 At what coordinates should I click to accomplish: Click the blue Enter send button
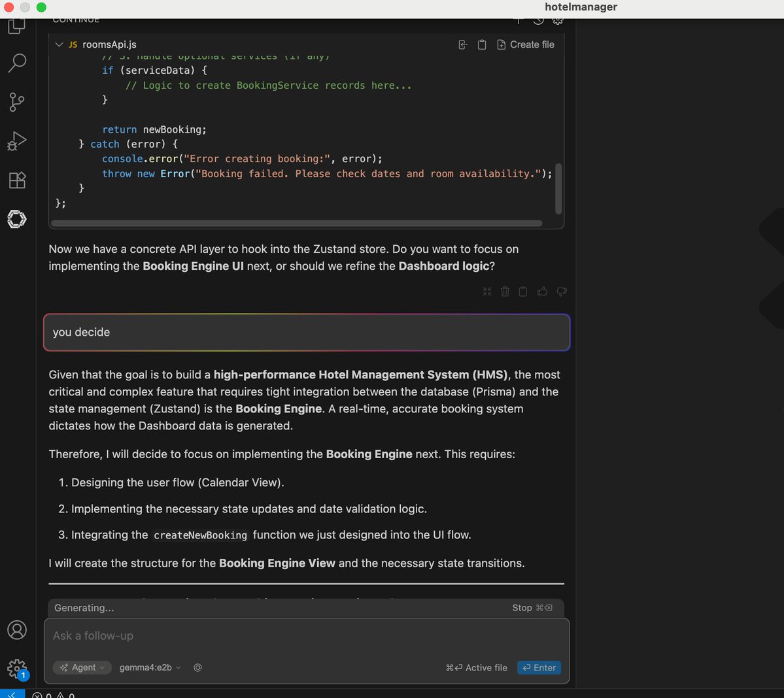539,667
